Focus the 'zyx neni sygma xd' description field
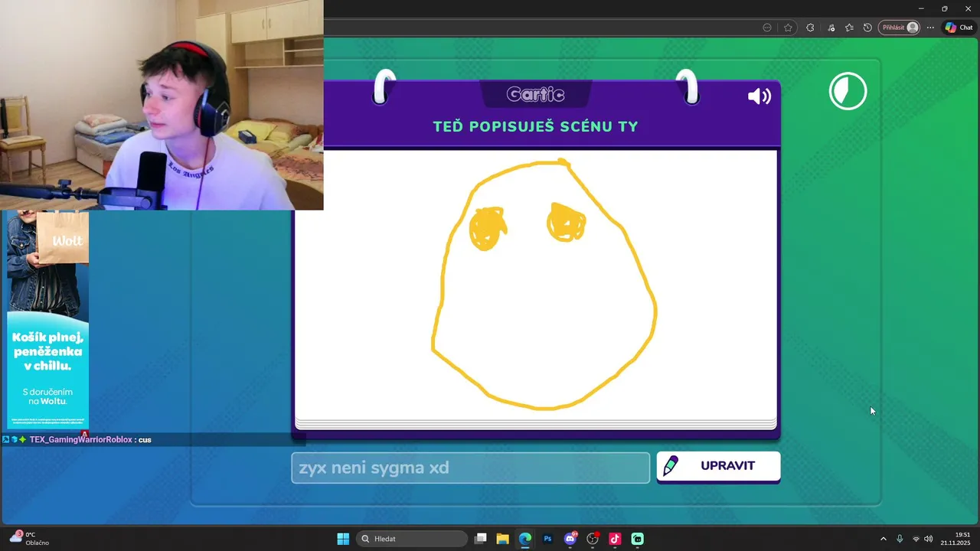This screenshot has width=980, height=551. point(470,468)
